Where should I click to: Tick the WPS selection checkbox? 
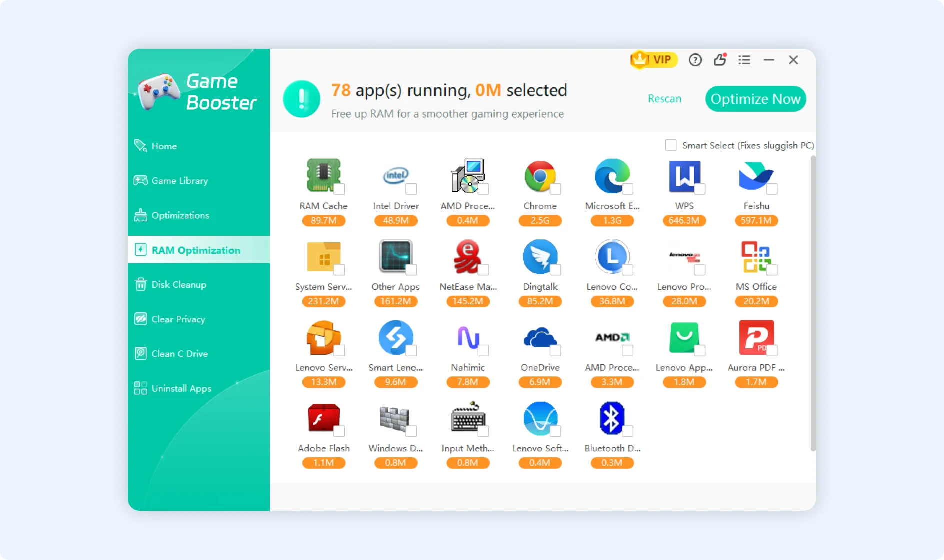[700, 189]
